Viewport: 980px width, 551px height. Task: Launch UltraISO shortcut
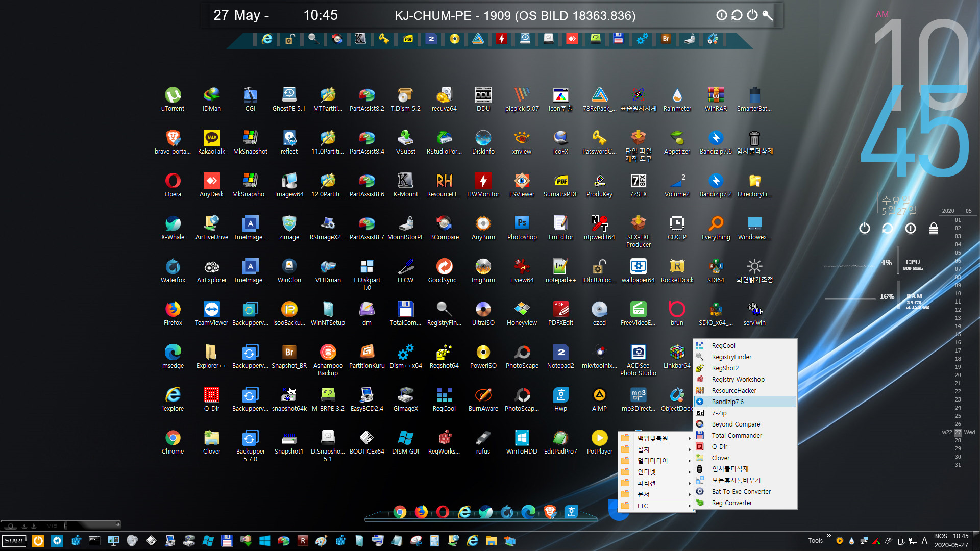point(483,313)
